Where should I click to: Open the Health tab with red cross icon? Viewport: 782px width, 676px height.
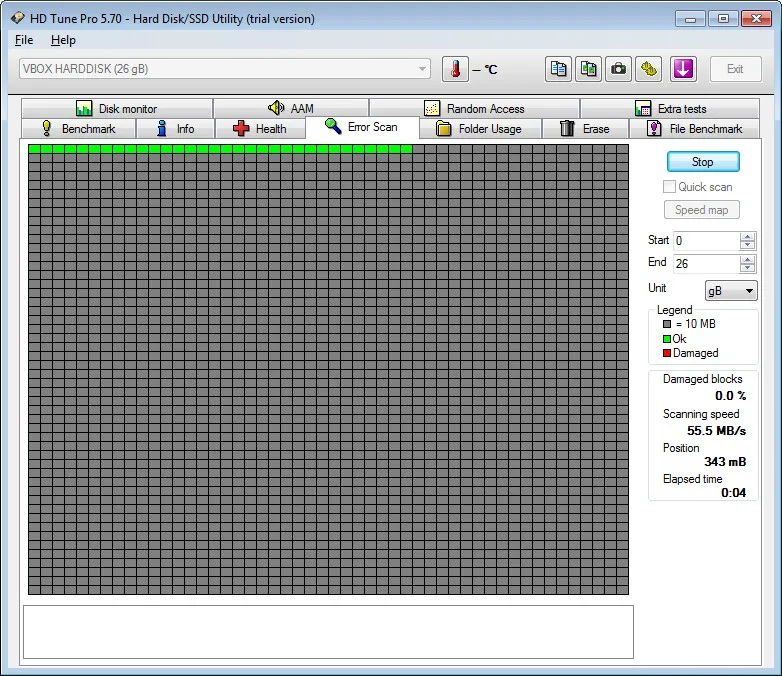pyautogui.click(x=260, y=129)
